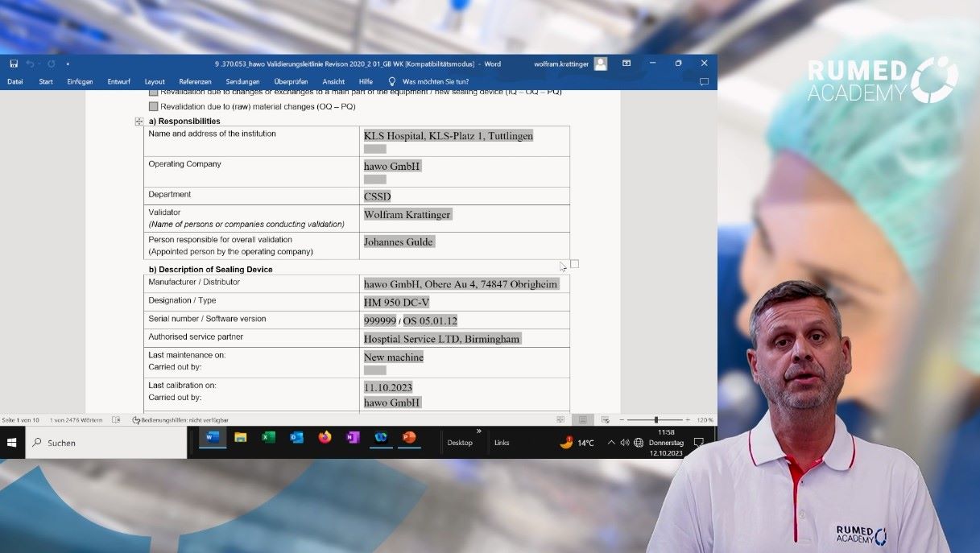980x553 pixels.
Task: Click the zoom slider handle
Action: 656,420
